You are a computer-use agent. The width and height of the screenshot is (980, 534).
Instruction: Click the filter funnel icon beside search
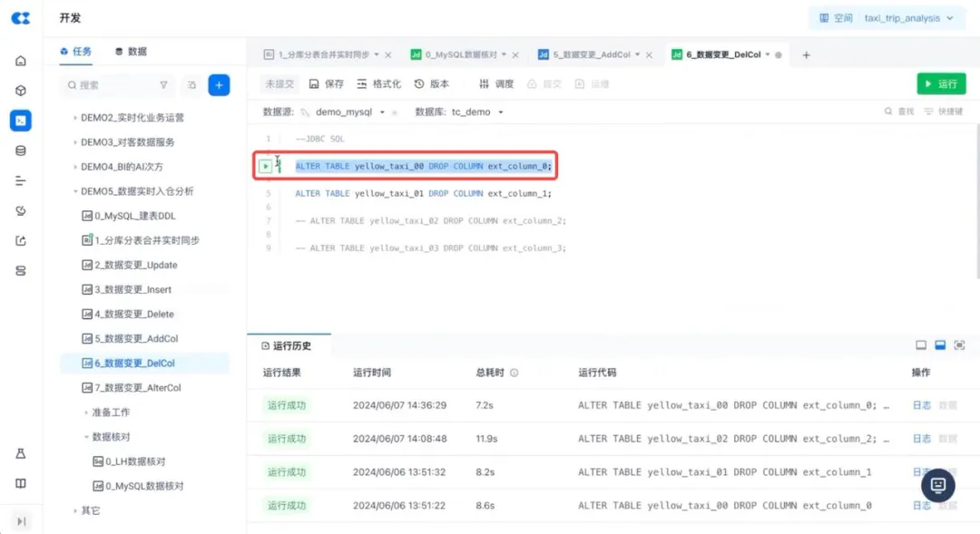(x=163, y=85)
